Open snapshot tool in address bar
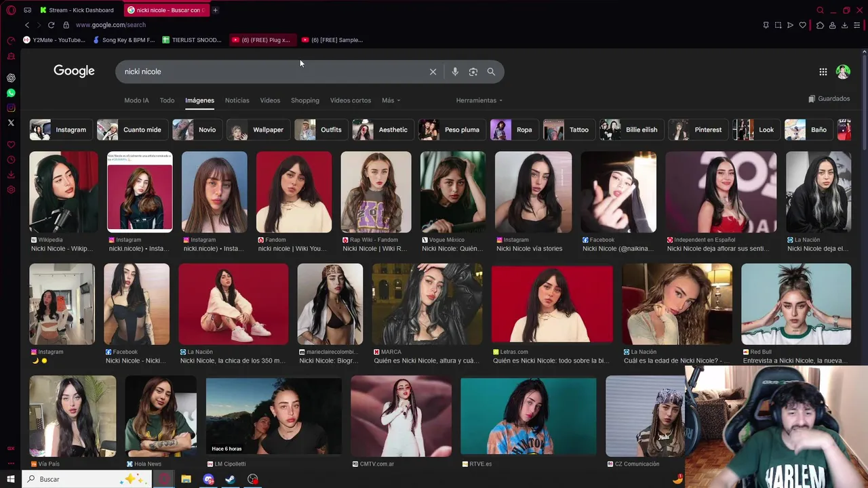Viewport: 868px width, 488px height. pos(778,25)
